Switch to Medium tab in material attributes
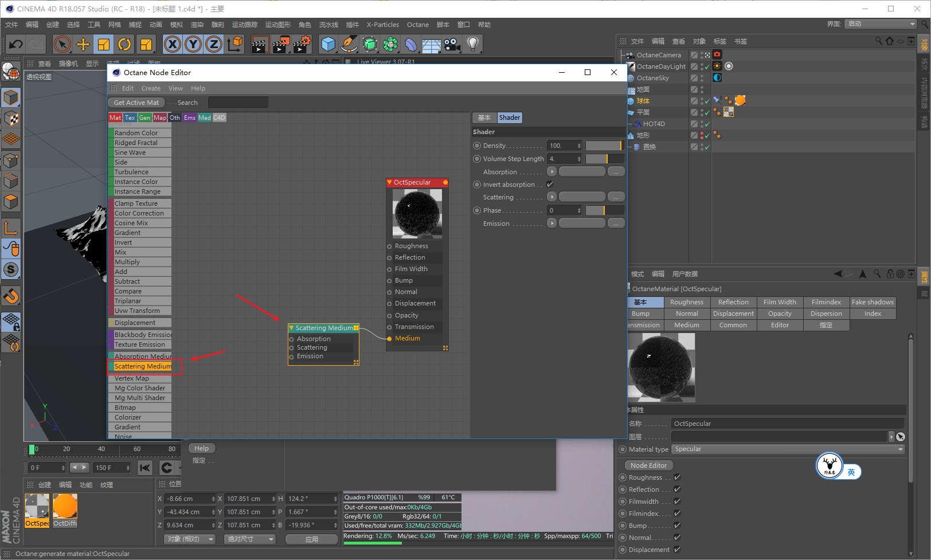931x560 pixels. pos(687,325)
